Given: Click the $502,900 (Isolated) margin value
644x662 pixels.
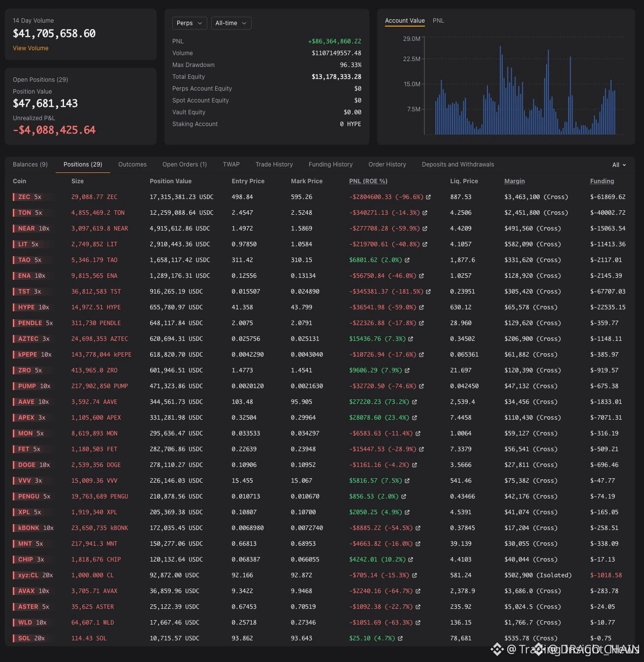Looking at the screenshot, I should [538, 575].
